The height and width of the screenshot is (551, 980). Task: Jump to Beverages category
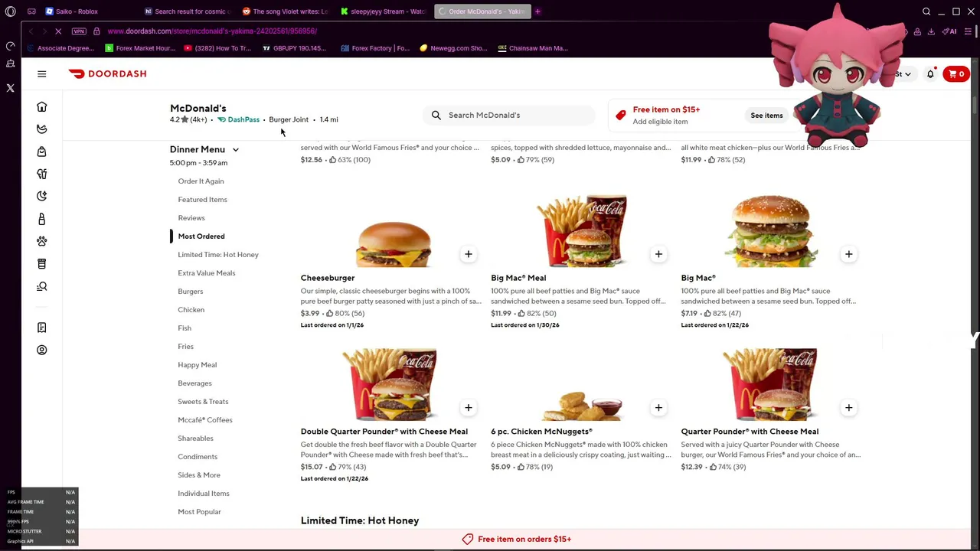pyautogui.click(x=194, y=383)
